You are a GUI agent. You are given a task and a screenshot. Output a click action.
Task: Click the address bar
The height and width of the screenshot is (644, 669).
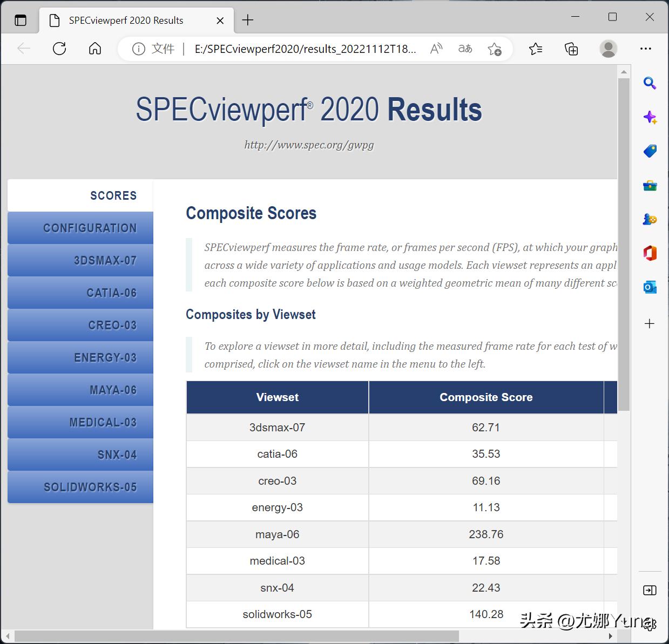click(302, 49)
